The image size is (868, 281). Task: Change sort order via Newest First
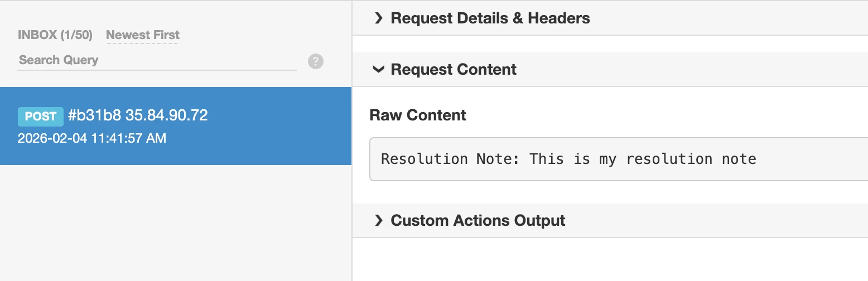142,35
